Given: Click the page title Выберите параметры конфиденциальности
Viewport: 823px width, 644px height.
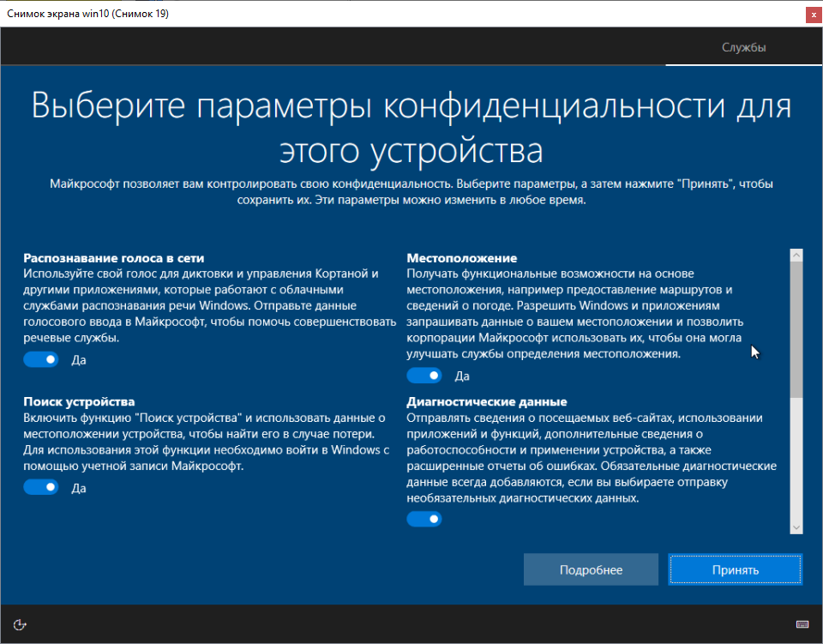Looking at the screenshot, I should click(411, 128).
